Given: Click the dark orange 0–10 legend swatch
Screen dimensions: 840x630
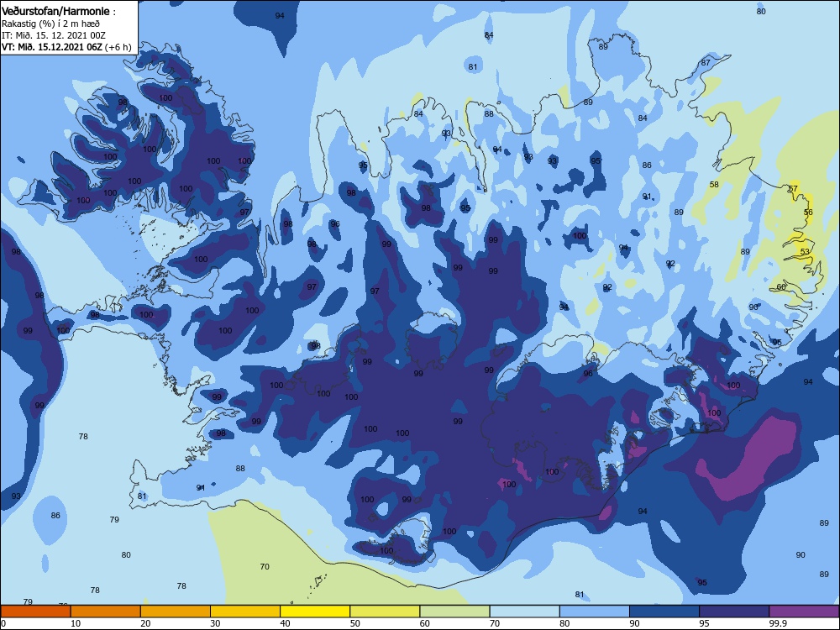Looking at the screenshot, I should click(x=36, y=612).
